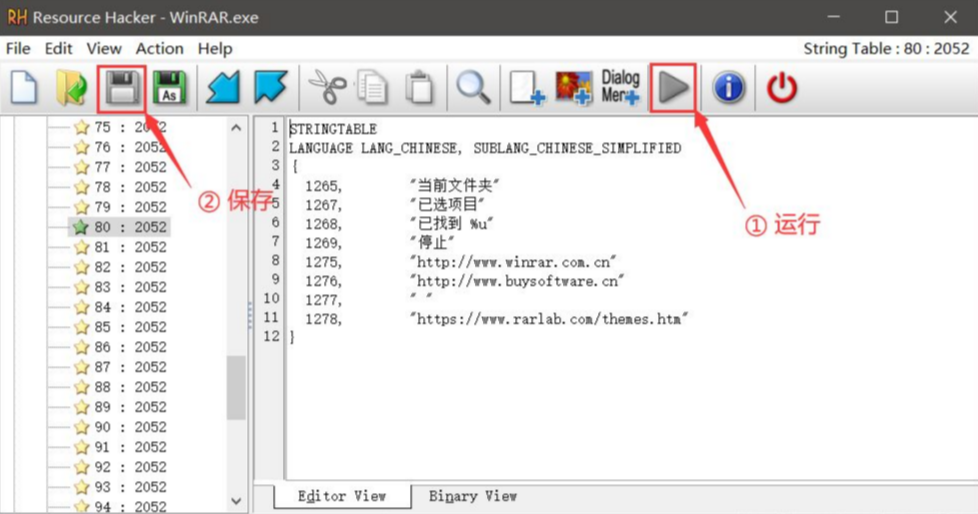
Task: Add an image resource with the flower plus icon
Action: pos(573,87)
